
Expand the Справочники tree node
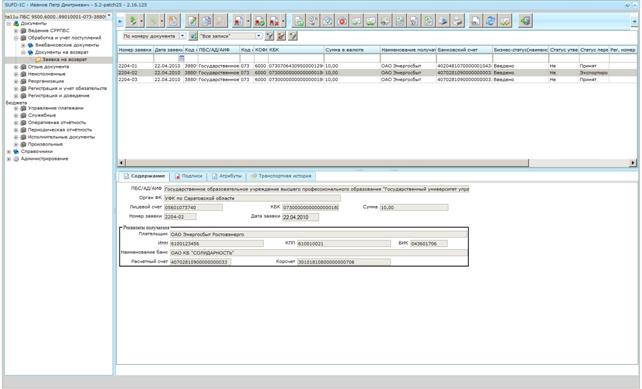tap(9, 152)
